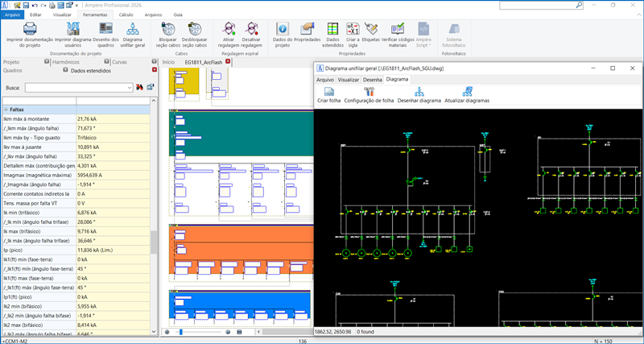644x344 pixels.
Task: Switch to the Cálculo ribbon tab
Action: click(x=126, y=15)
